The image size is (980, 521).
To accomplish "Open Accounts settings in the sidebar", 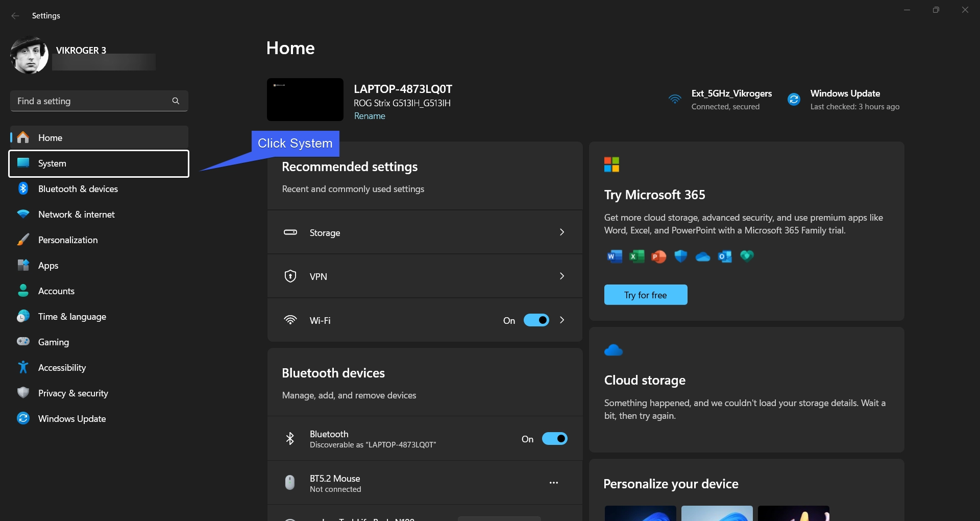I will [x=99, y=291].
